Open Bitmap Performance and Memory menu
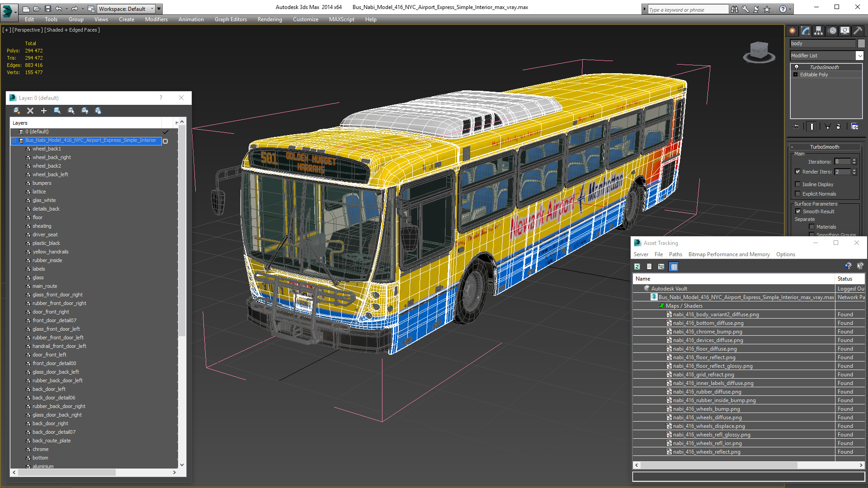868x488 pixels. [729, 254]
